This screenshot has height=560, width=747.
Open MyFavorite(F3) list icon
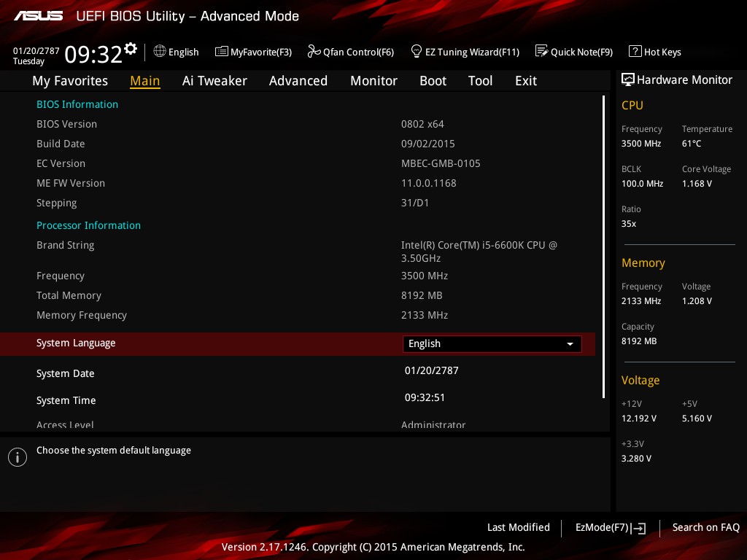222,52
